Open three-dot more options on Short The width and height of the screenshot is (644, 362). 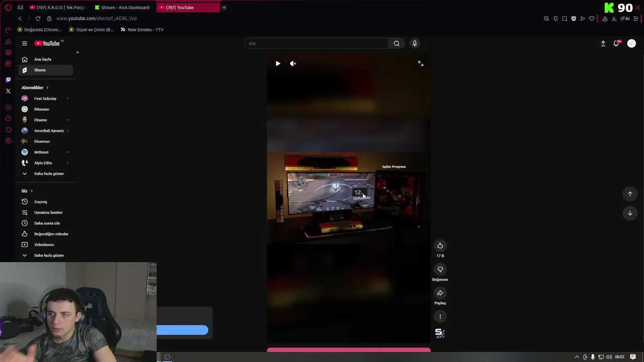[440, 317]
